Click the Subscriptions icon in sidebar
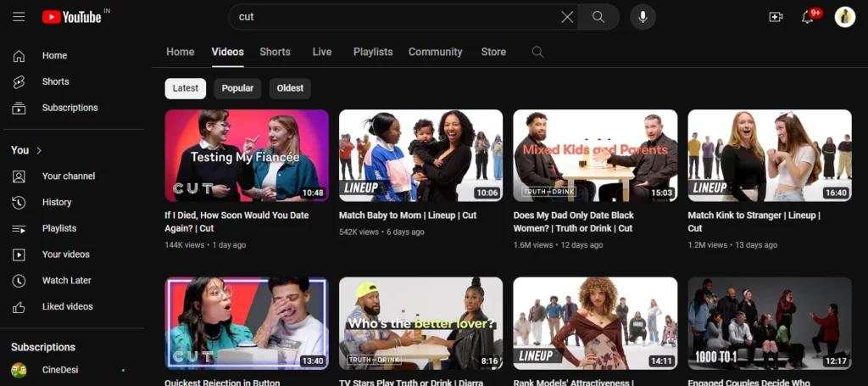Viewport: 868px width, 386px height. [x=19, y=108]
